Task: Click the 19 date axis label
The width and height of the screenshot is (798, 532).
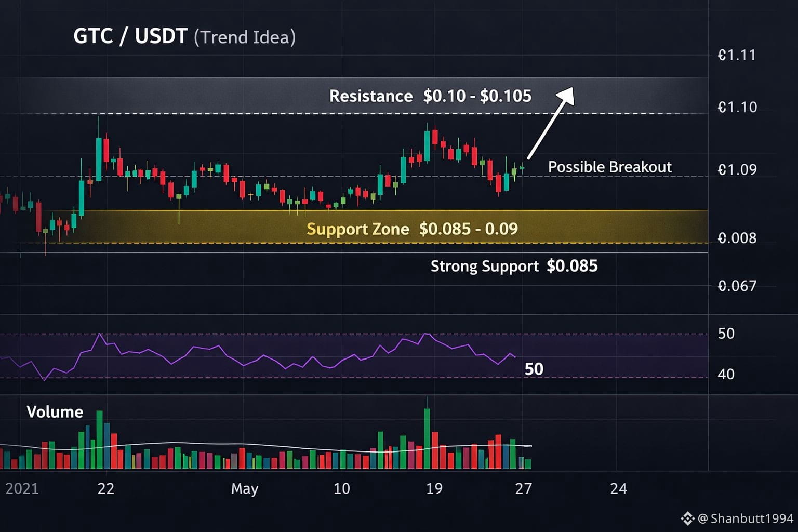Action: click(x=434, y=488)
